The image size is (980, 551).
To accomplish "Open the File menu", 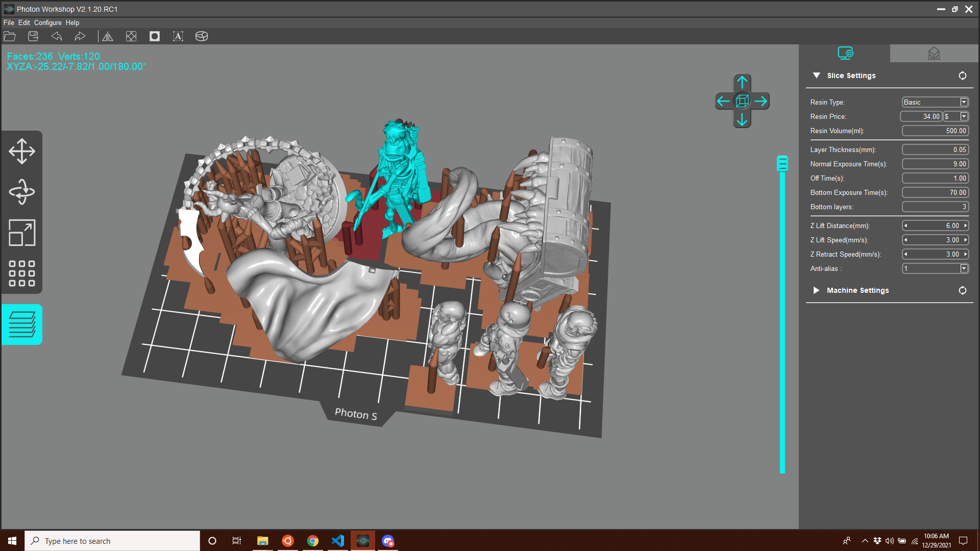I will click(x=9, y=22).
